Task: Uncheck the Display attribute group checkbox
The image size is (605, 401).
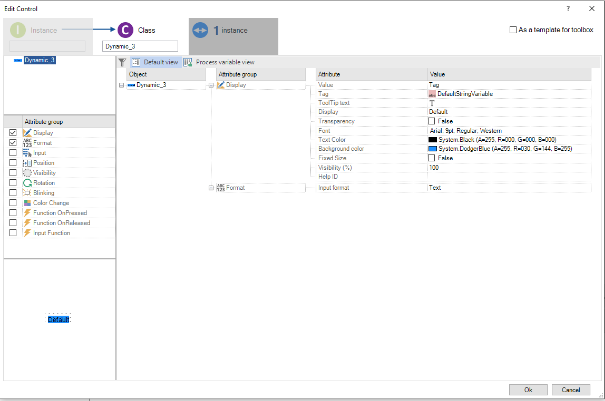Action: (13, 132)
